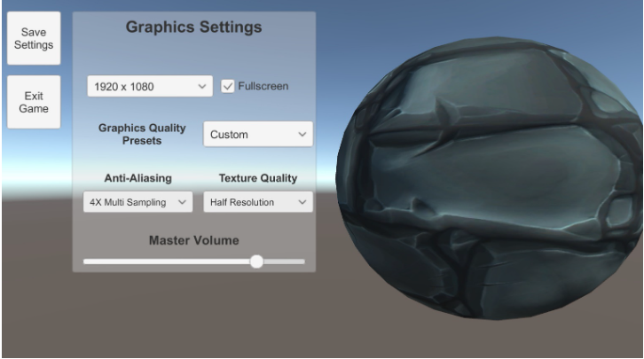The image size is (644, 359).
Task: Click the chevron arrow beside 4X Multi Sampling
Action: pos(183,202)
